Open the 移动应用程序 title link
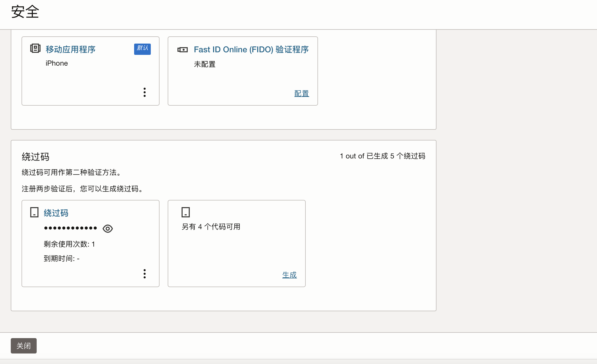597x364 pixels. (71, 49)
